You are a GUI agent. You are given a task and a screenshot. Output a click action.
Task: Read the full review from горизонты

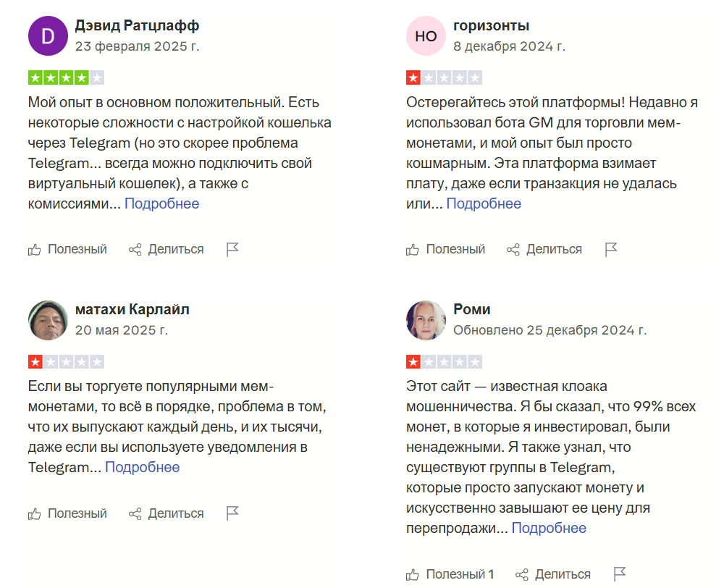pyautogui.click(x=483, y=203)
